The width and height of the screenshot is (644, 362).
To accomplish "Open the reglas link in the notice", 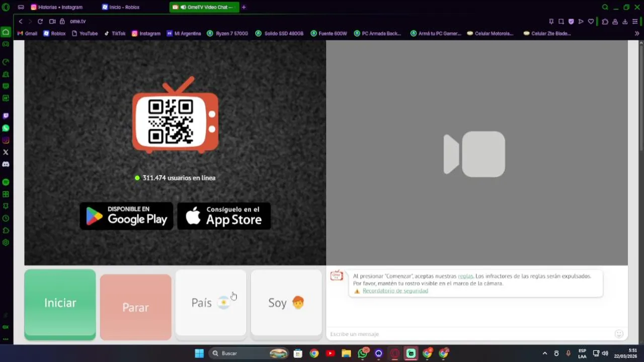I will coord(465,276).
